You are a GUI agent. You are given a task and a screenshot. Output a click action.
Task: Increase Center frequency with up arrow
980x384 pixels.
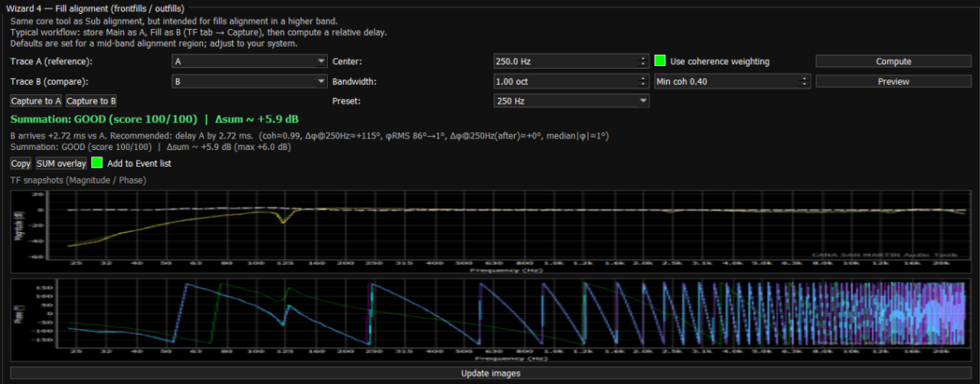click(x=643, y=58)
